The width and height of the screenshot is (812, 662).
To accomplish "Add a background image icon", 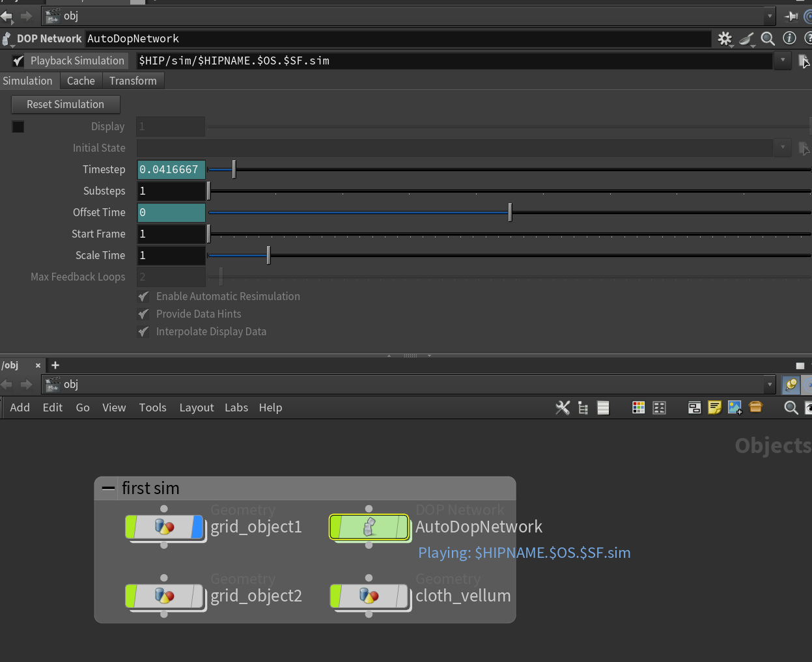I will coord(735,407).
